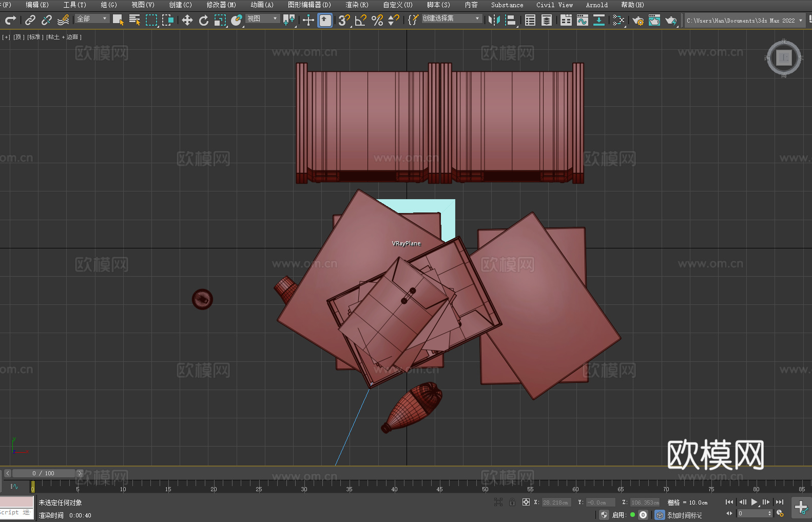Click the X coordinate field
The height and width of the screenshot is (522, 812).
[x=557, y=502]
